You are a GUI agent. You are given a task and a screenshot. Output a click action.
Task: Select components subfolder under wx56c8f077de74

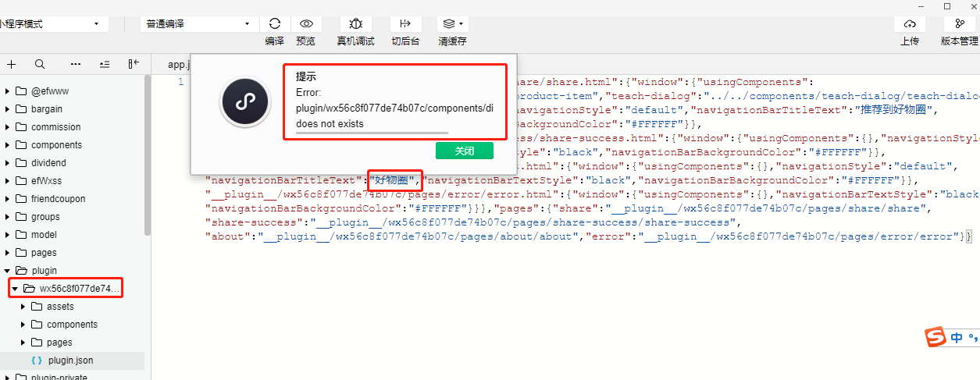73,325
